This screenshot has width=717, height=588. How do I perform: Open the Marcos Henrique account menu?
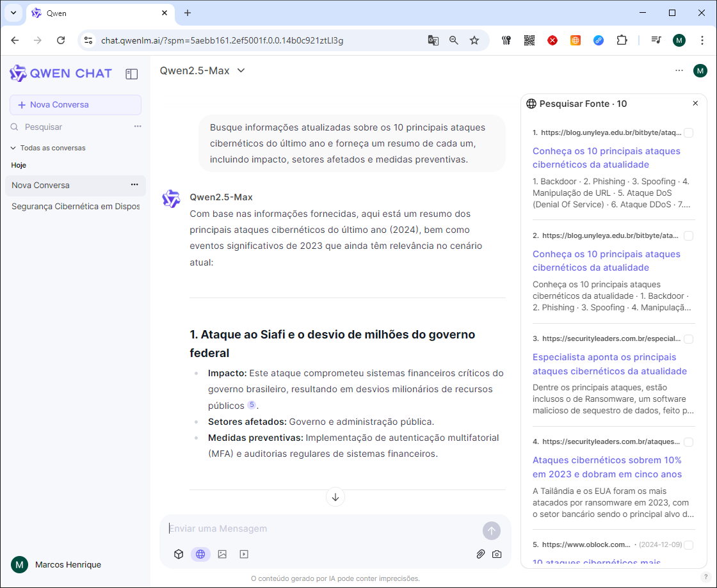[56, 565]
